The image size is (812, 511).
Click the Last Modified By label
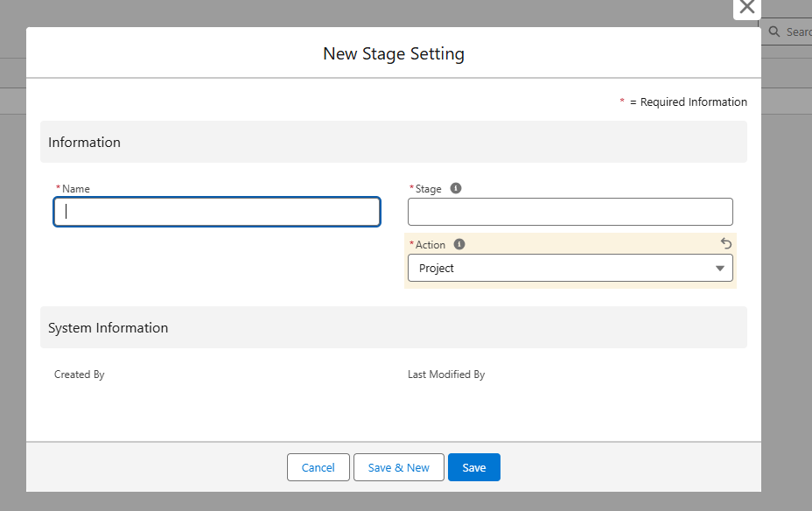tap(446, 374)
